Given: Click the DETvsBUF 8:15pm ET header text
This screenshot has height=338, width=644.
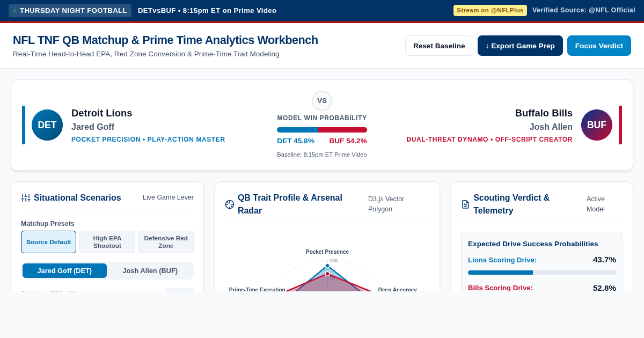Looking at the screenshot, I should point(207,10).
